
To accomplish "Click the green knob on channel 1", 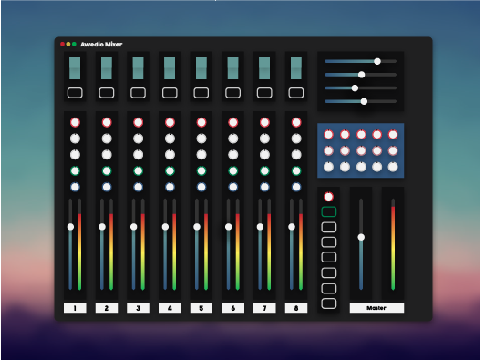I will 75,171.
